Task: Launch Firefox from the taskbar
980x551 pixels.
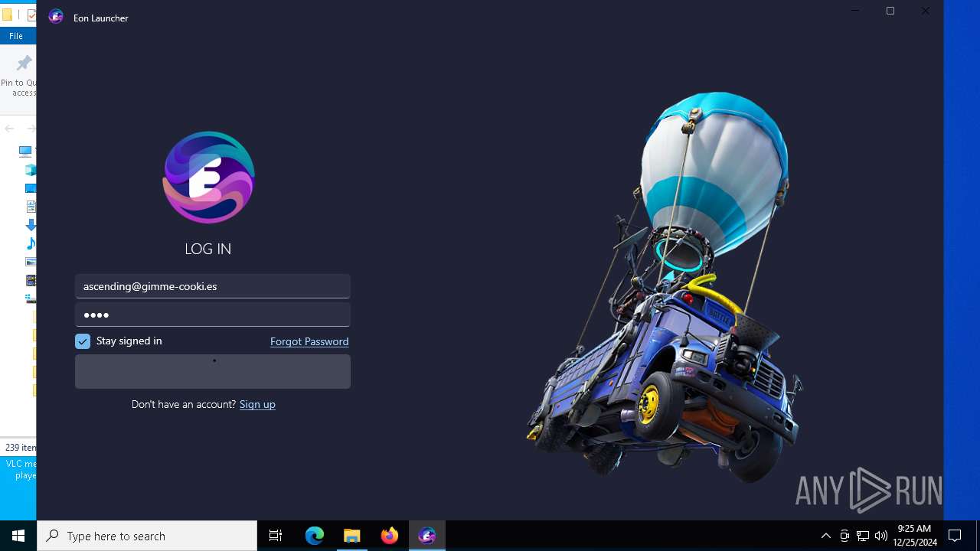Action: click(x=390, y=536)
